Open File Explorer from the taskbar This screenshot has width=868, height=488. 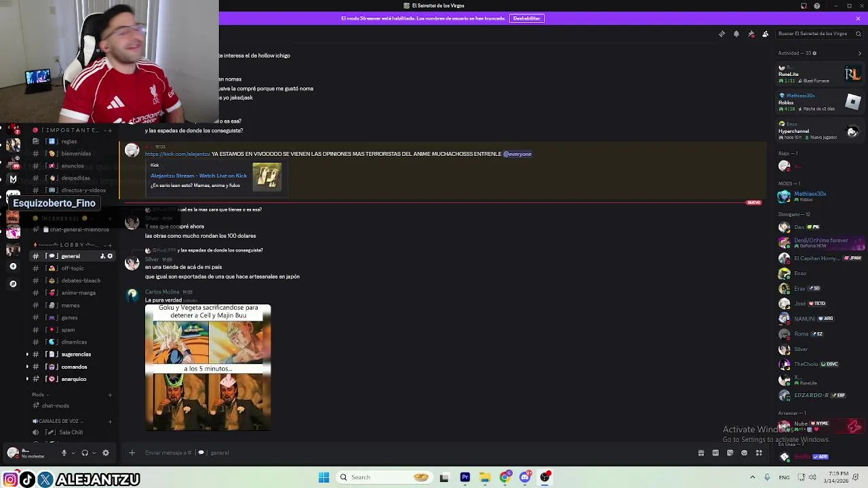click(x=485, y=477)
